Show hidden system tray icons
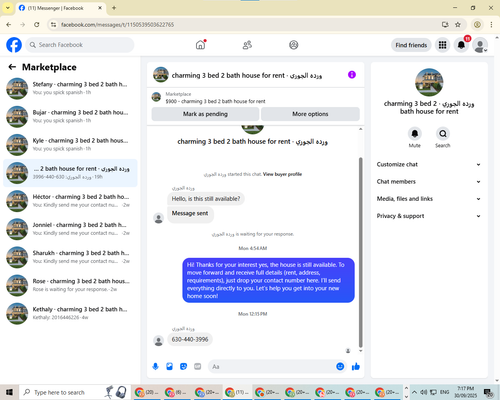Viewport: 500px width, 400px height. 414,392
